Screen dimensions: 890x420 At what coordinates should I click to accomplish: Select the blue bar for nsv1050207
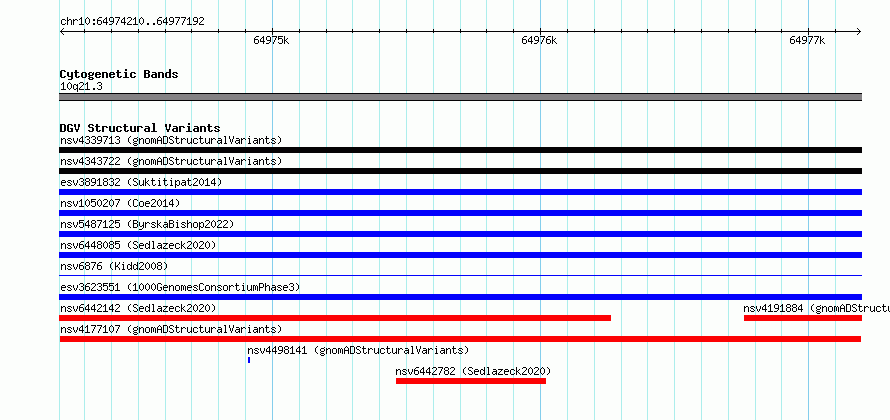(x=460, y=213)
